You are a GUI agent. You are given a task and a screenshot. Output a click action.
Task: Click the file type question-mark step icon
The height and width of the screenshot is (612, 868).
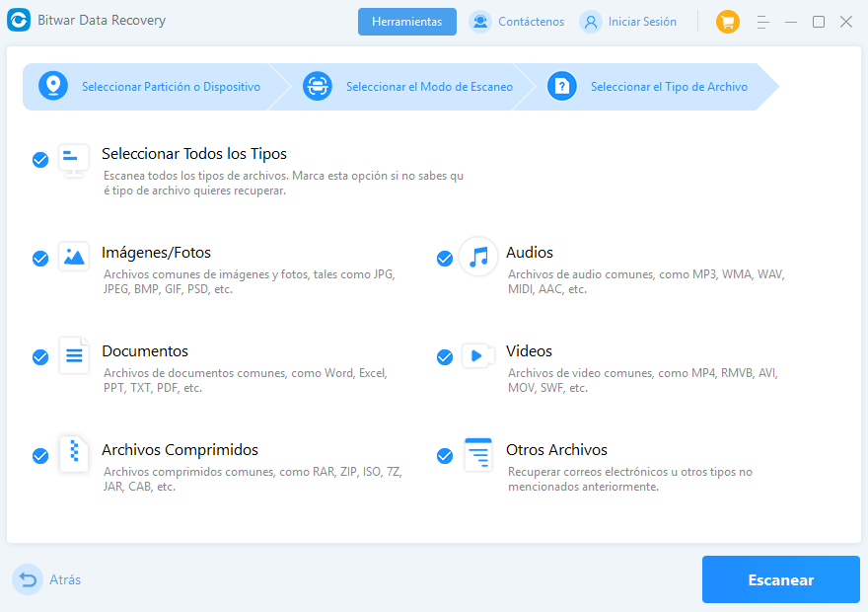(562, 87)
